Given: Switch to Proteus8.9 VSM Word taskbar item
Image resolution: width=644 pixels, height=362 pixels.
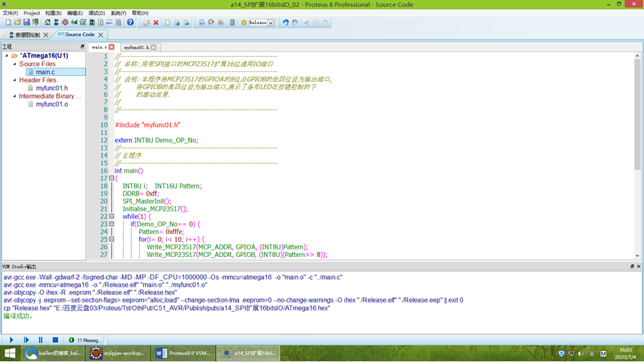Looking at the screenshot, I should [183, 353].
